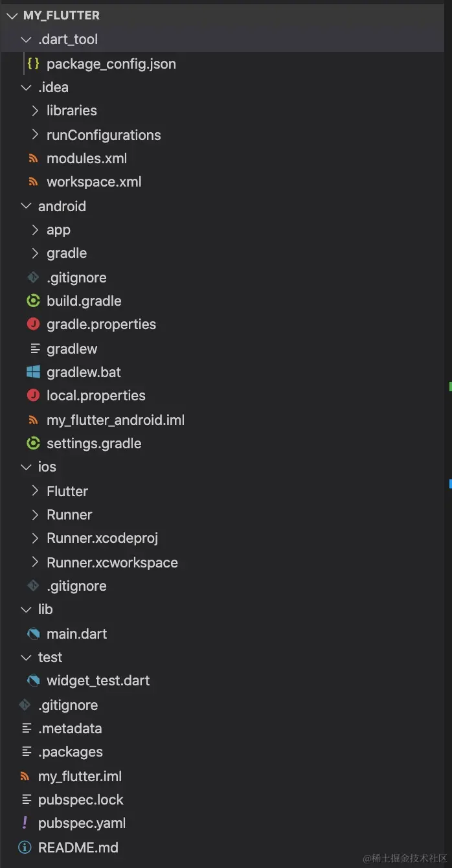Click the Gradle icon beside settings.gradle

click(x=33, y=444)
